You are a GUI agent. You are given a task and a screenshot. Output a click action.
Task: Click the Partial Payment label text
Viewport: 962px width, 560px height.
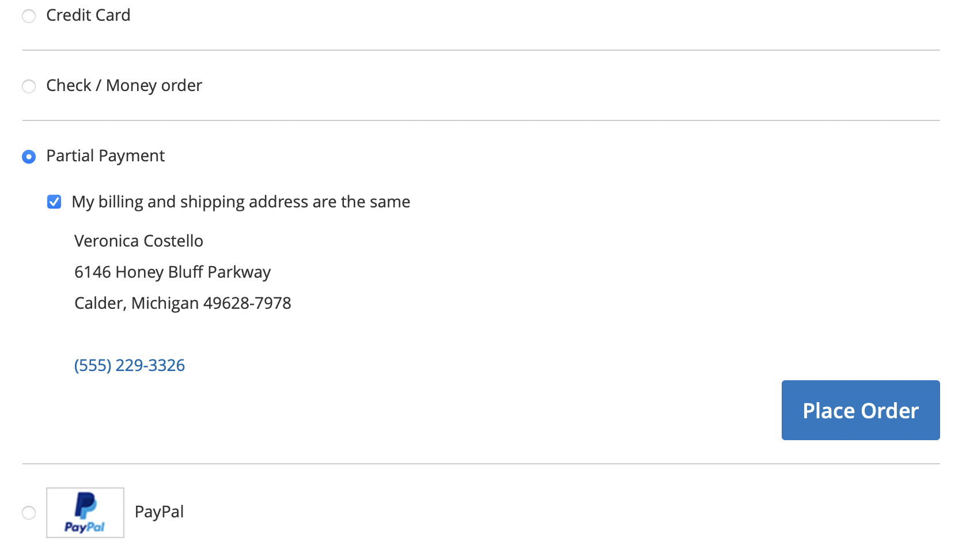click(x=105, y=156)
